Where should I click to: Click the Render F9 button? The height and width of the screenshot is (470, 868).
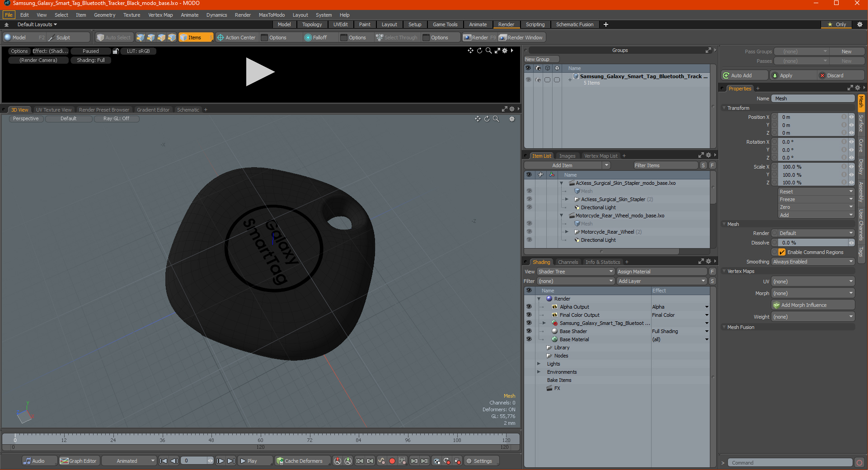[x=479, y=38]
